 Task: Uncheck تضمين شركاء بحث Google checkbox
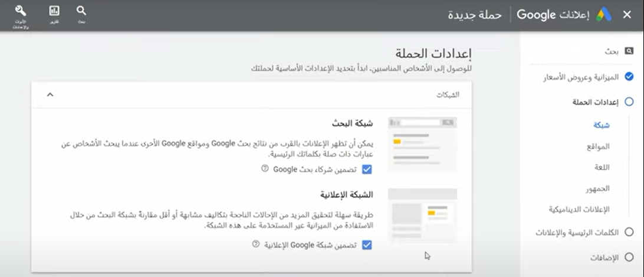367,169
